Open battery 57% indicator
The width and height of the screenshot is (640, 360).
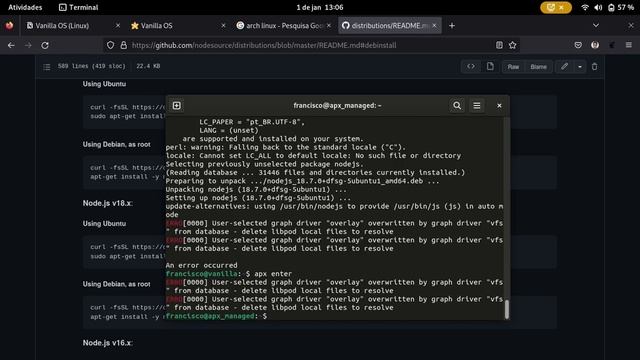click(x=621, y=7)
